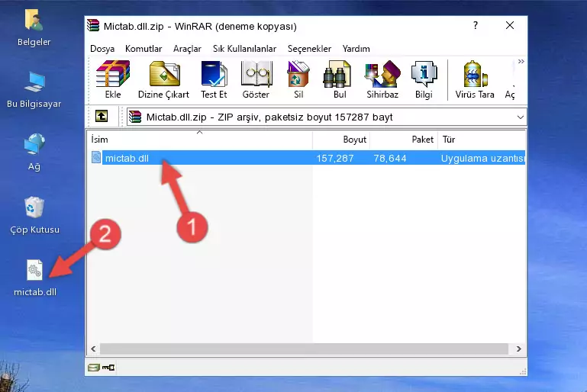587x392 pixels.
Task: Show archive Bilgi information
Action: tap(424, 79)
